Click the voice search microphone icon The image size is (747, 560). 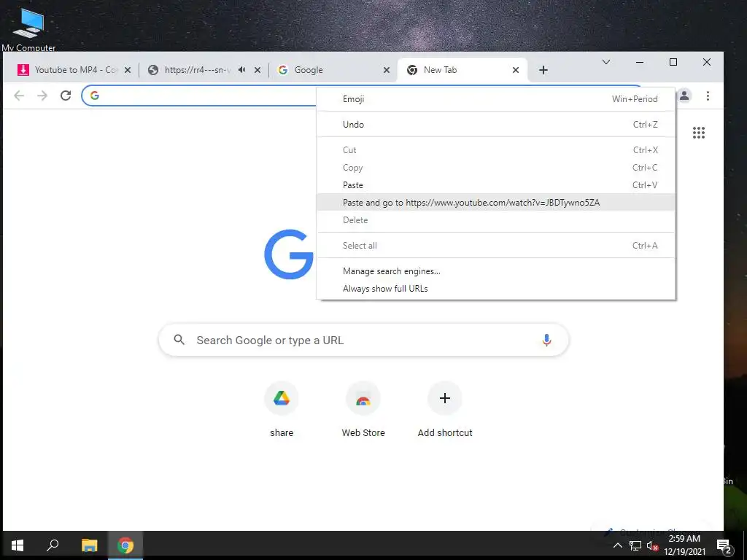[546, 340]
